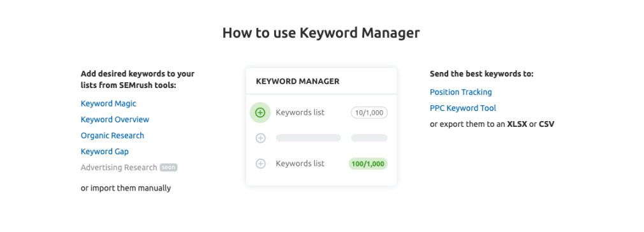This screenshot has height=232, width=644.
Task: Click the gray placeholder name bar
Action: [309, 138]
